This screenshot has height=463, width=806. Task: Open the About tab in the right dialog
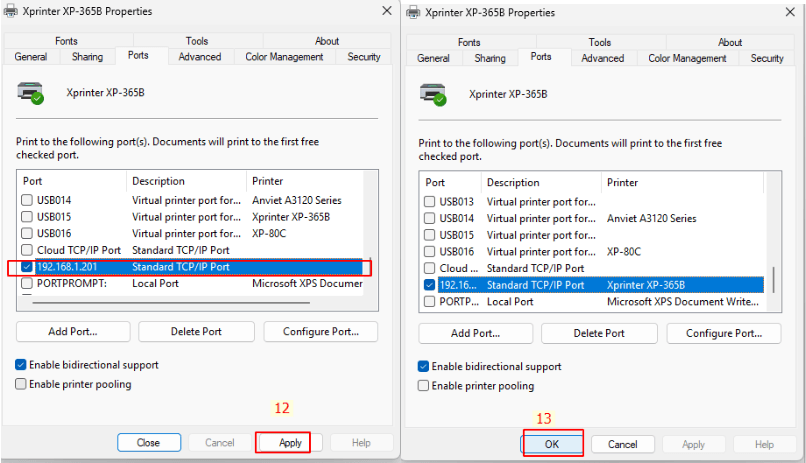(730, 42)
